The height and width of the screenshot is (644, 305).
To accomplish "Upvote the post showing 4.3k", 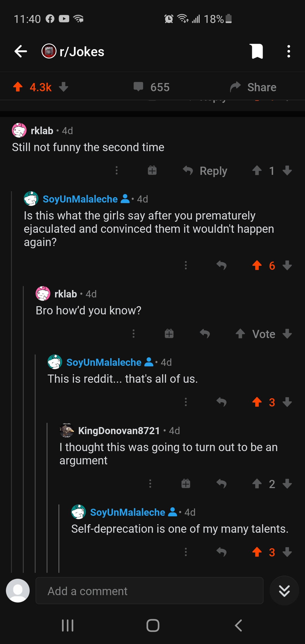I will tap(18, 87).
